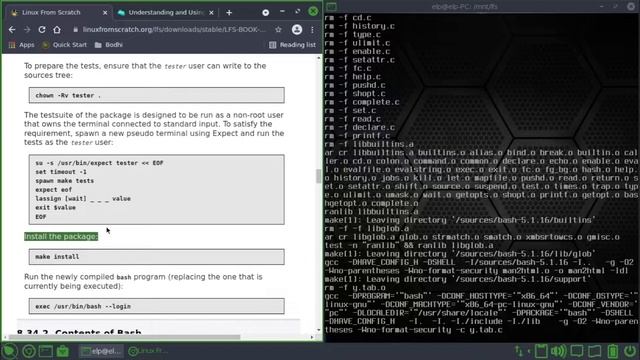The width and height of the screenshot is (640, 360).
Task: Click 'rm -f y.tab.o' line in terminal
Action: click(x=355, y=288)
